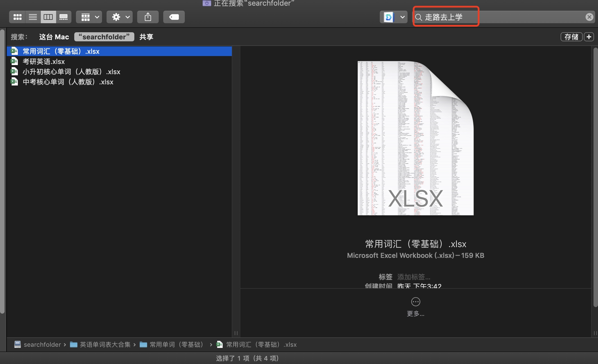This screenshot has height=364, width=598.
Task: Click the magnifying glass search icon
Action: click(x=419, y=17)
